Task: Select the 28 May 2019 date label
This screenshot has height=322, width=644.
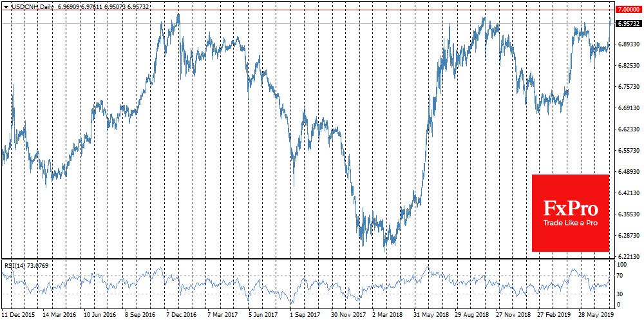Action: [x=594, y=316]
